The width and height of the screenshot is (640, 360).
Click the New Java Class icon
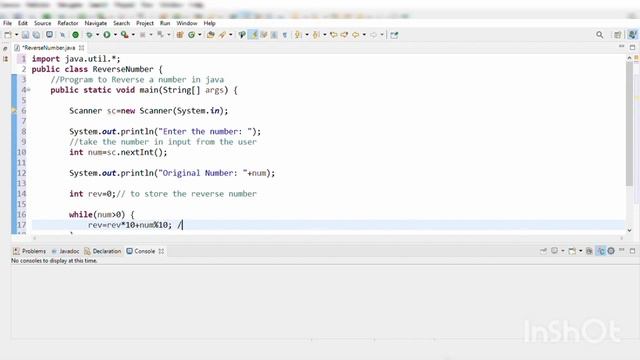[x=191, y=35]
